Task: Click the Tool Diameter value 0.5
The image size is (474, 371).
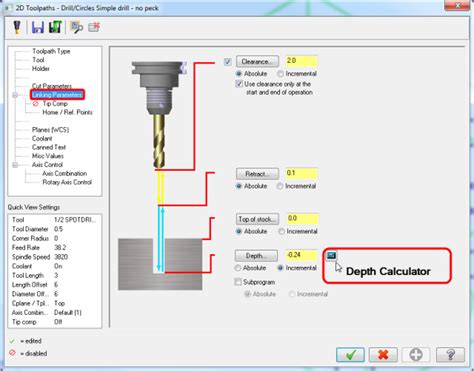Action: (x=58, y=229)
